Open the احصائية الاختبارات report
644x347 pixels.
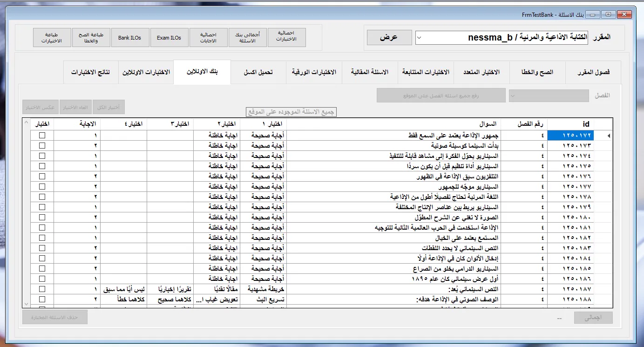(286, 38)
